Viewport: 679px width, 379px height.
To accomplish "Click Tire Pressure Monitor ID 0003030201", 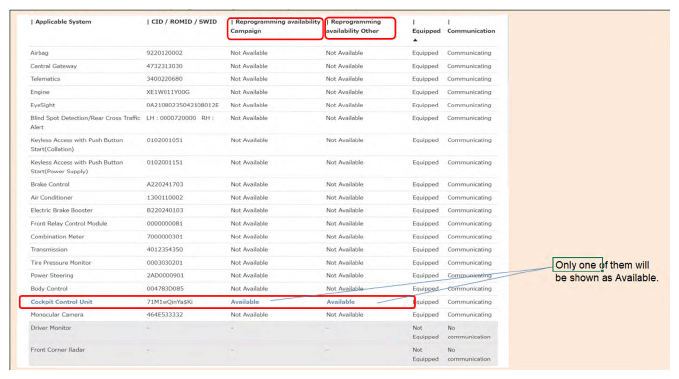I will [x=165, y=263].
